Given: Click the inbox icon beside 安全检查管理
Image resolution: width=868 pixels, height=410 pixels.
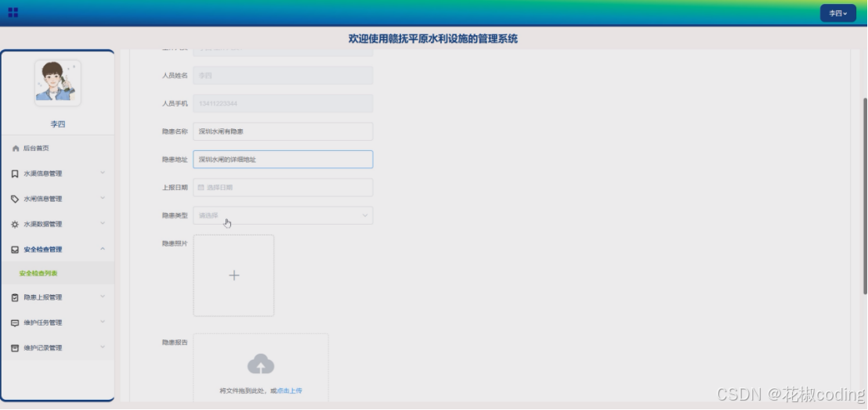Looking at the screenshot, I should point(15,250).
